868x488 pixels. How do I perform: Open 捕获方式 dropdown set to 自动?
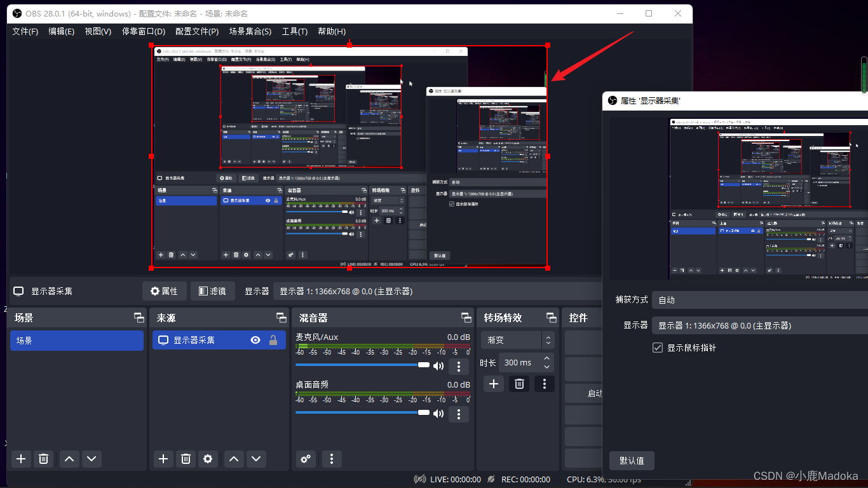[760, 300]
